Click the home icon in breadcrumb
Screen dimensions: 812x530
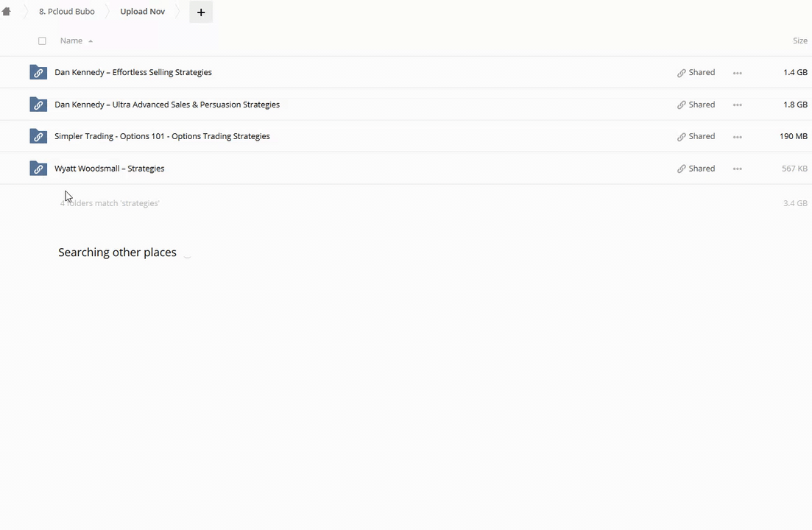[7, 12]
